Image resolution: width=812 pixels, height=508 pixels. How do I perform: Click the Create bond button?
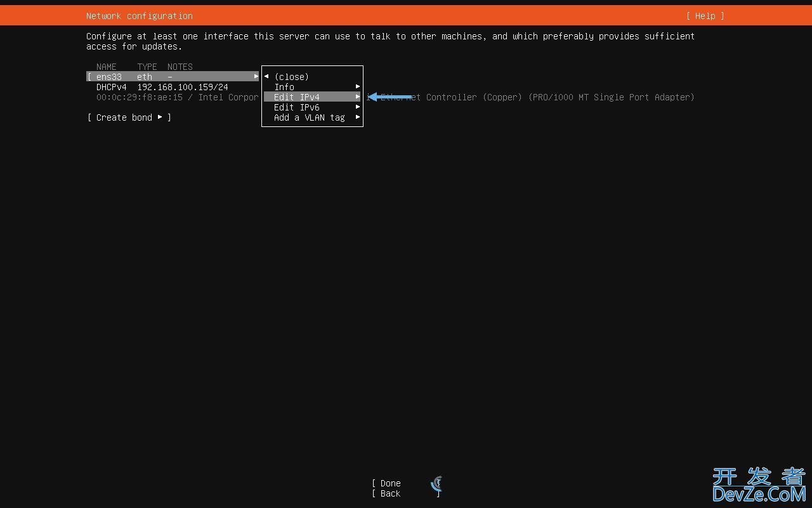click(x=129, y=117)
